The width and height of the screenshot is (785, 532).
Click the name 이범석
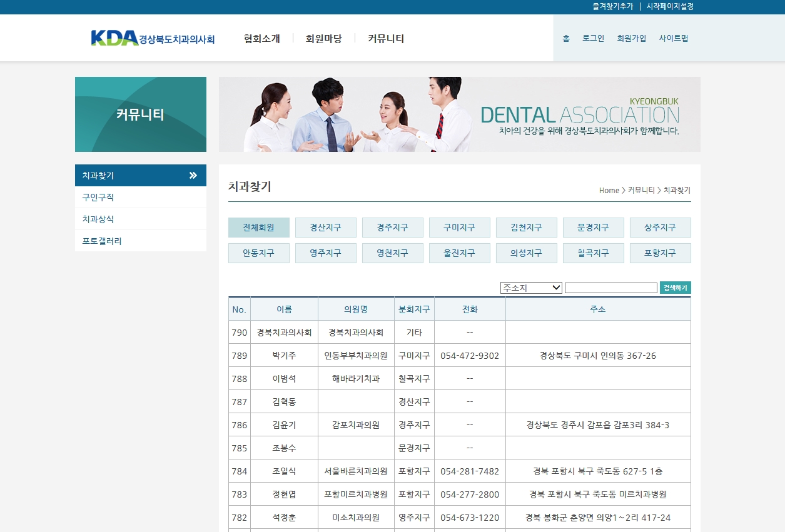[285, 379]
